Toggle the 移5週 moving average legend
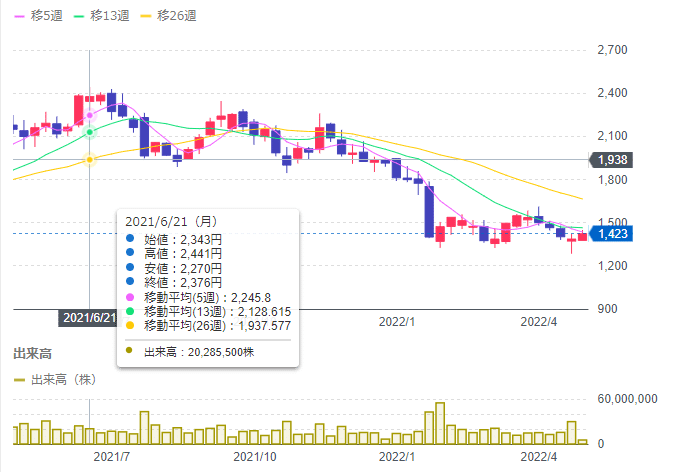Screen dimensions: 674x472 click(x=38, y=16)
